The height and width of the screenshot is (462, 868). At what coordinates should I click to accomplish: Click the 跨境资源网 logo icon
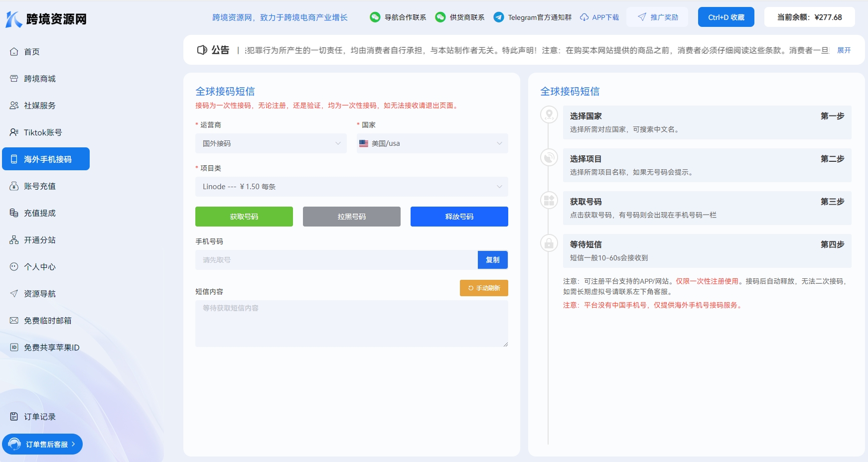13,19
